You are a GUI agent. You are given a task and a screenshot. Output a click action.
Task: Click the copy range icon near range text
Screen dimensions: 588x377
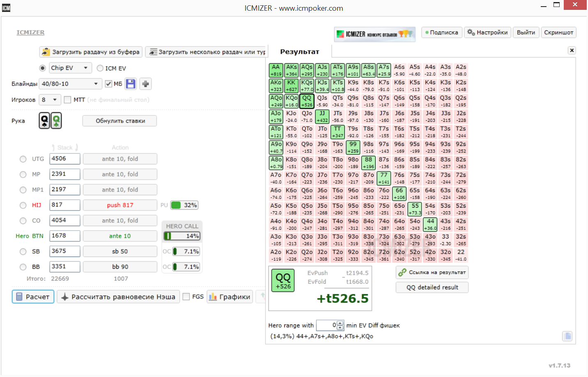pos(567,336)
